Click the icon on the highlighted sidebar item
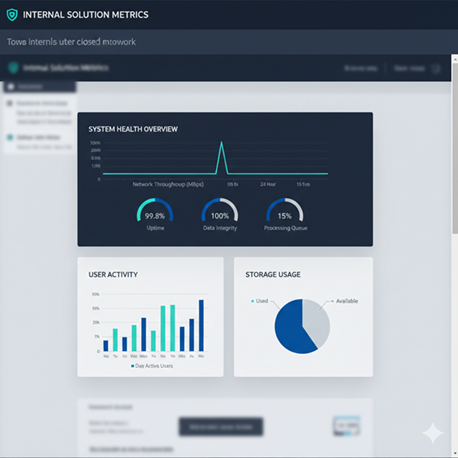Image resolution: width=458 pixels, height=458 pixels. pos(11,87)
